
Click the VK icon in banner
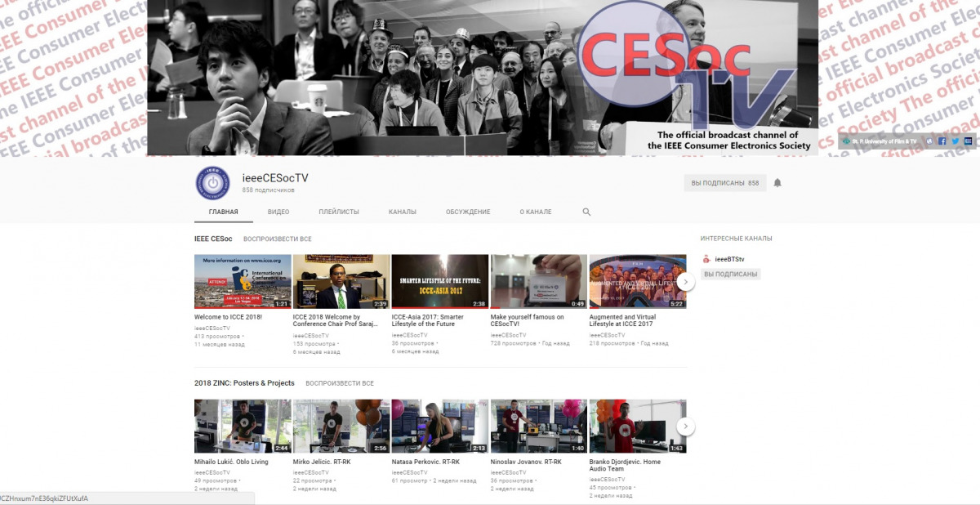tap(929, 141)
